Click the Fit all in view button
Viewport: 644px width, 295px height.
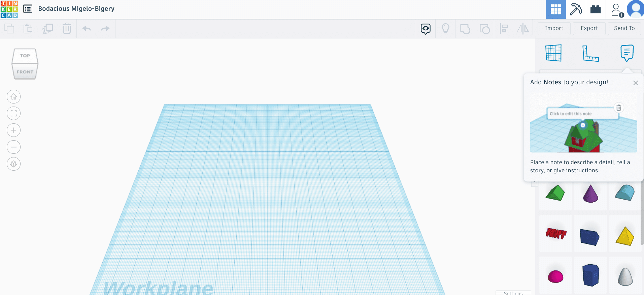click(13, 113)
